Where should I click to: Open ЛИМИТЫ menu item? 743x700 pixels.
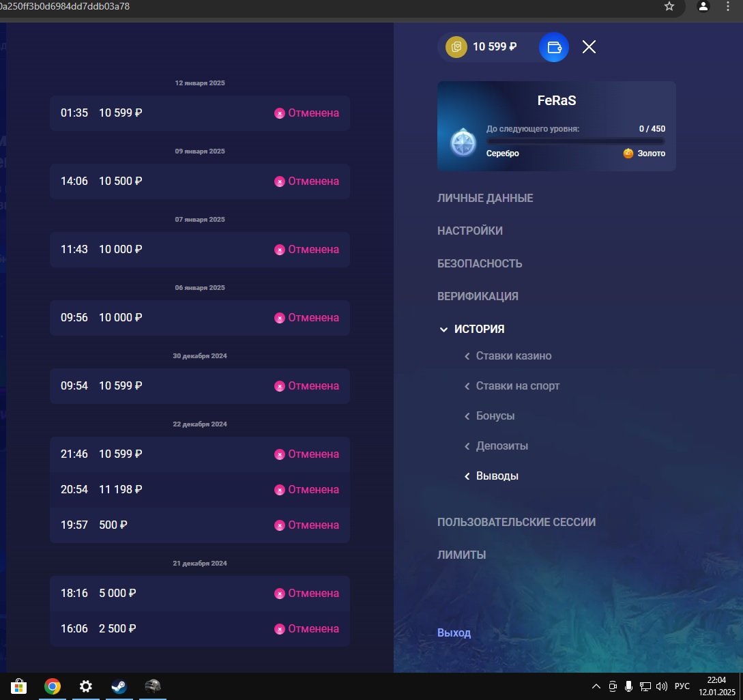(461, 555)
